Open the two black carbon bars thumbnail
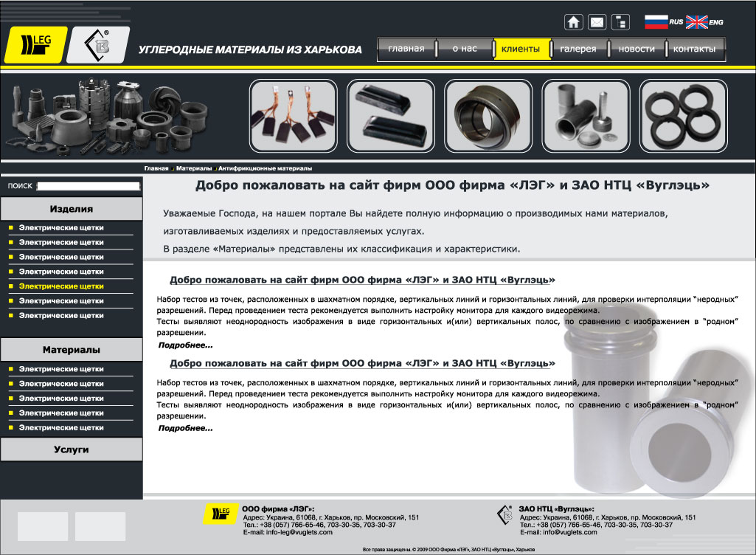Screen dimensions: 756x555 tap(390, 116)
